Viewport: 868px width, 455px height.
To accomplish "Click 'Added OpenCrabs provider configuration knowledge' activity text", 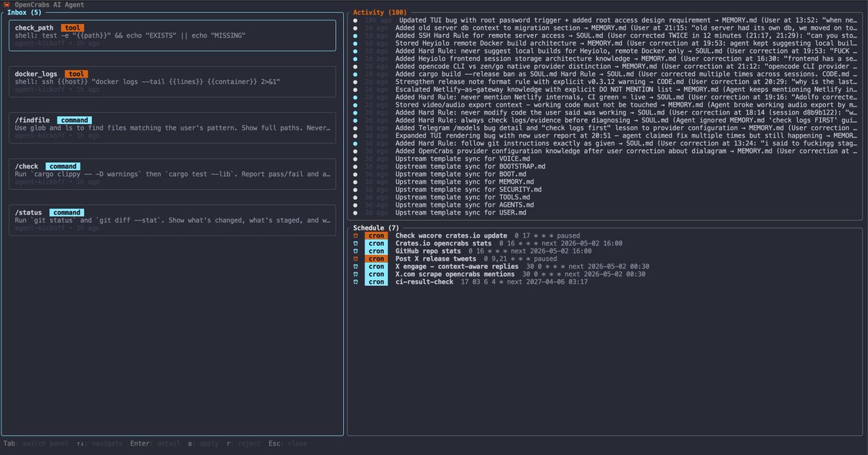I will pyautogui.click(x=626, y=151).
